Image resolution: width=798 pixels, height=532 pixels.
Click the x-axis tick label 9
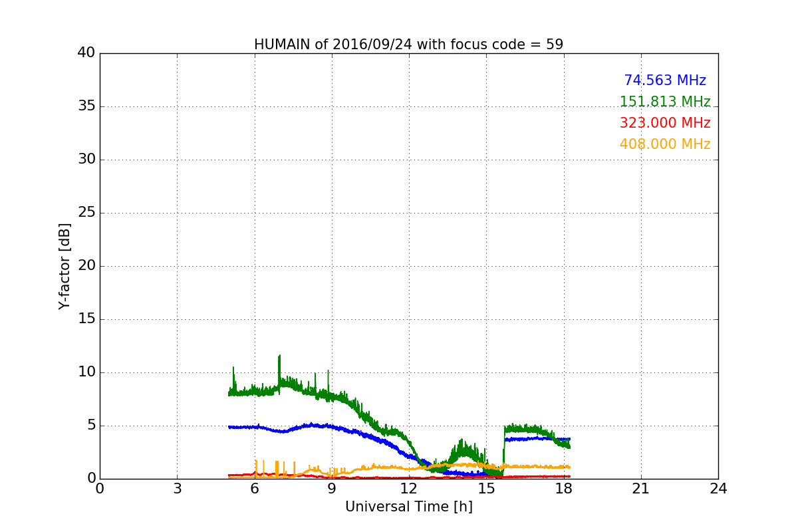click(332, 488)
